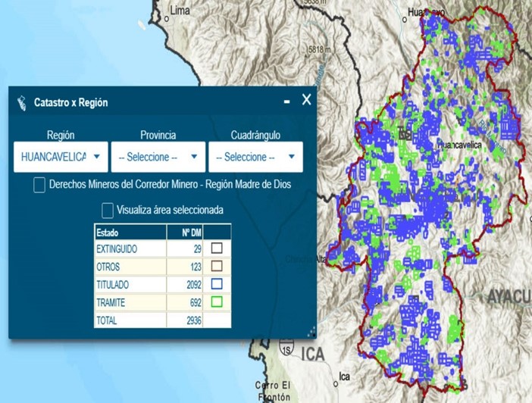
Task: Expand the Provincia dropdown
Action: [158, 157]
